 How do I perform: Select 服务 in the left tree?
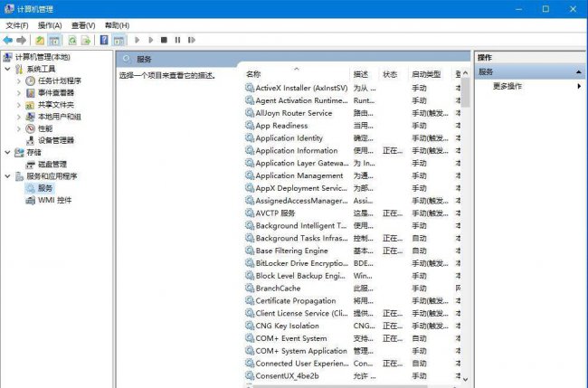pos(45,188)
